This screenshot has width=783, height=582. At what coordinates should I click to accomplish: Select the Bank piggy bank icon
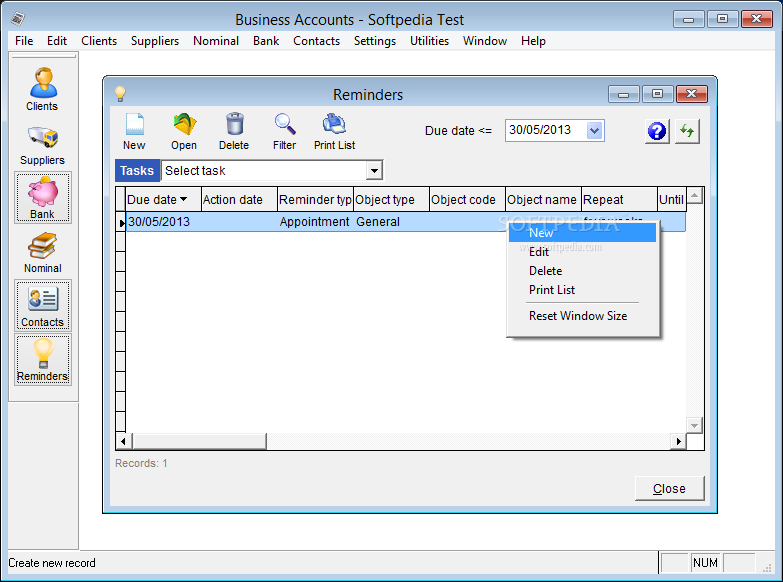[42, 197]
